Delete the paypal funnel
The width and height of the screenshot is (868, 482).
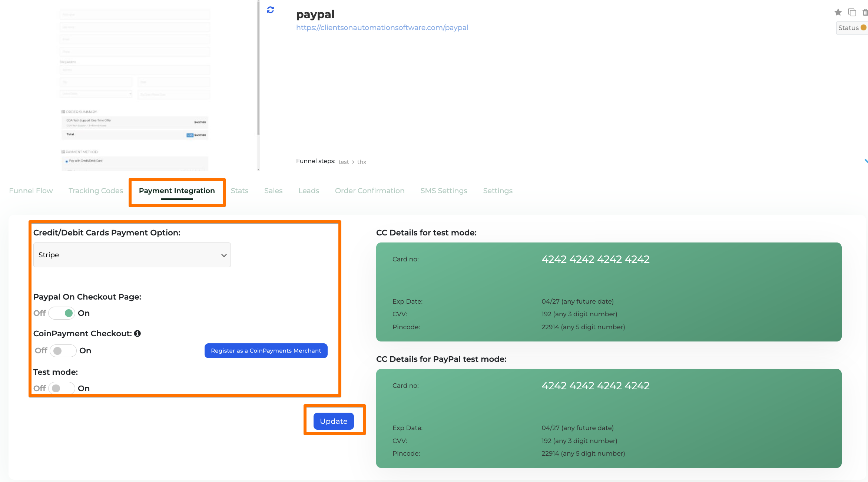pos(865,12)
